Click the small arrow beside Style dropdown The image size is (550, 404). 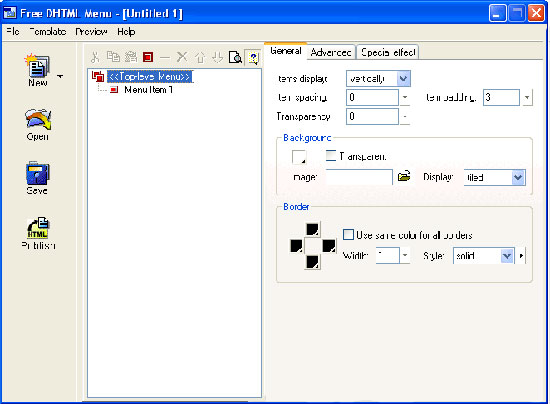(521, 256)
